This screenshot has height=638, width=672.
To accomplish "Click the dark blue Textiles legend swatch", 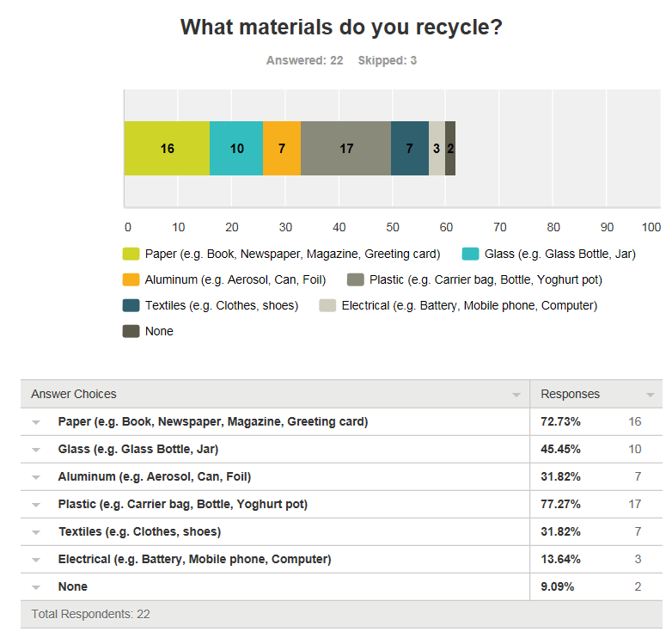I will pyautogui.click(x=131, y=305).
